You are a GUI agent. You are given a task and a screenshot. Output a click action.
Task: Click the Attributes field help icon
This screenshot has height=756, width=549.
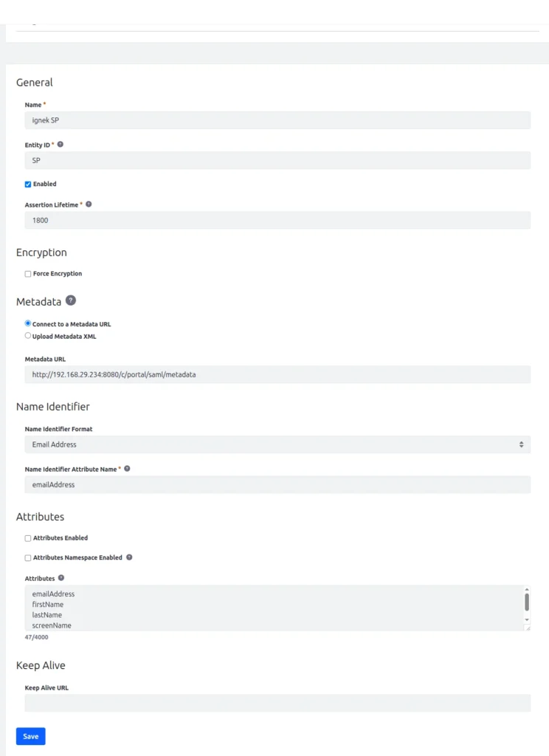pyautogui.click(x=61, y=578)
